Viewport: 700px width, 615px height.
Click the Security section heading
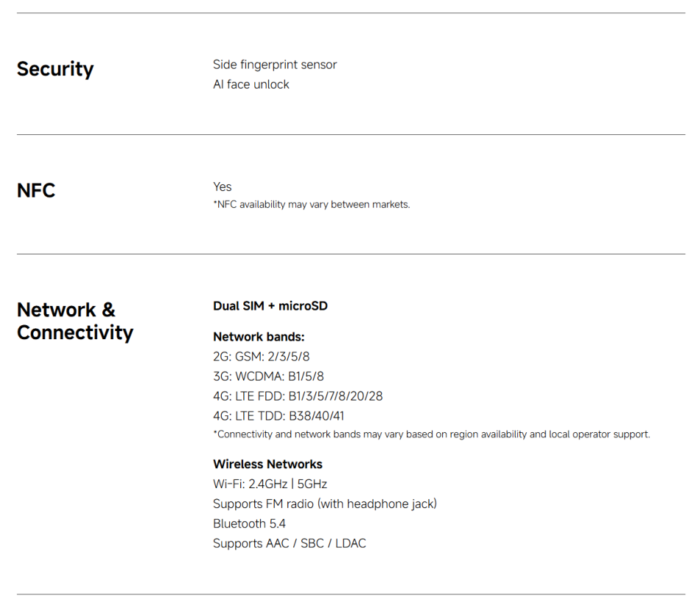(x=55, y=69)
